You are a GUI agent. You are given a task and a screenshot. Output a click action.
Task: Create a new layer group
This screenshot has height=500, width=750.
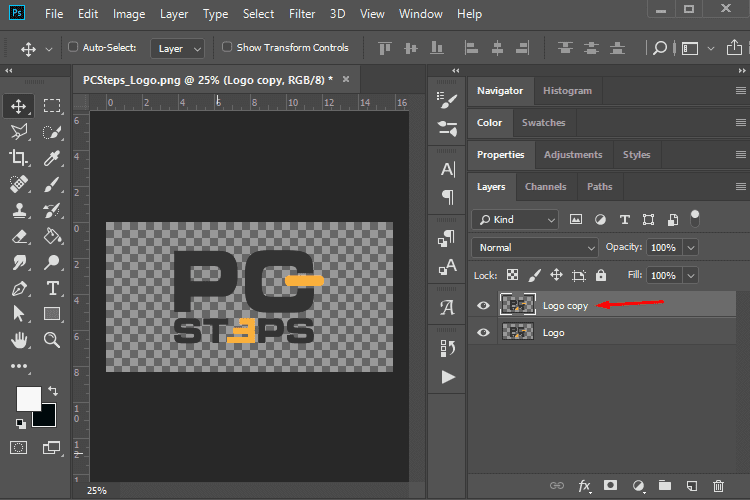pos(664,486)
